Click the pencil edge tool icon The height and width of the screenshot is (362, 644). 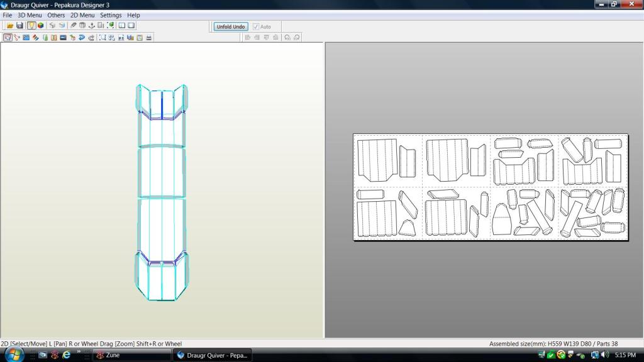point(73,25)
